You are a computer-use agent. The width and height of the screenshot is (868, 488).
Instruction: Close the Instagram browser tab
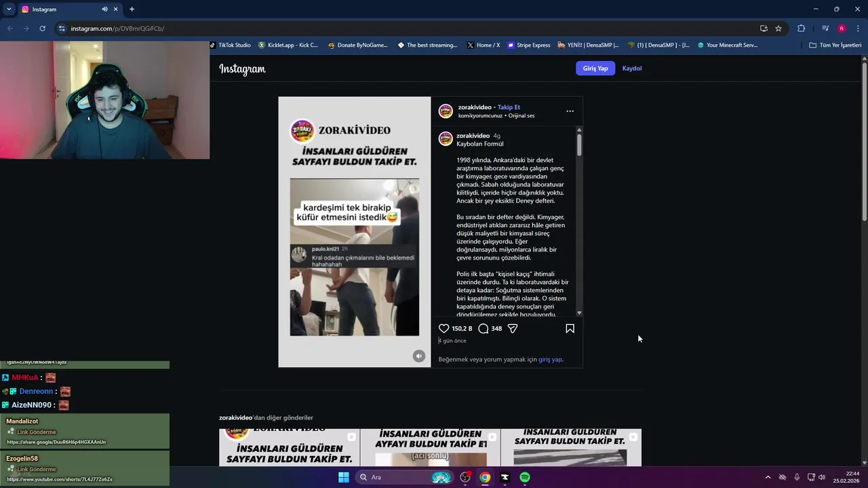click(115, 9)
